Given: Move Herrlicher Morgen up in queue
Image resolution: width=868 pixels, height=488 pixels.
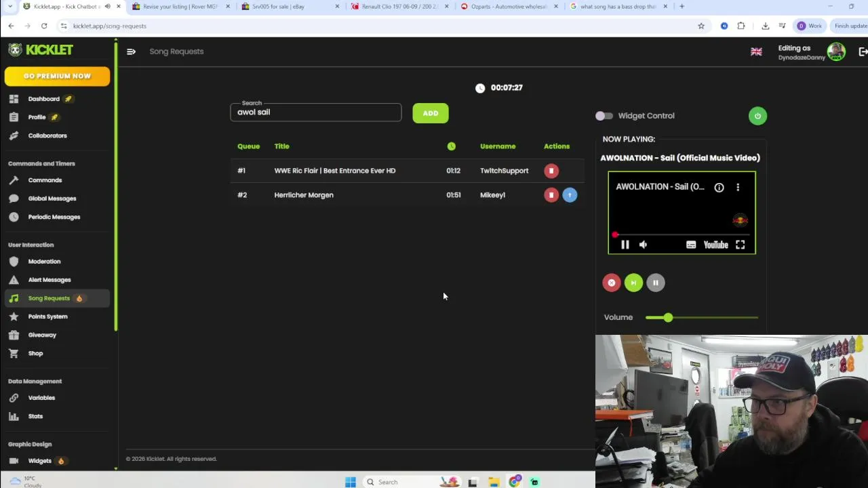Looking at the screenshot, I should tap(570, 195).
